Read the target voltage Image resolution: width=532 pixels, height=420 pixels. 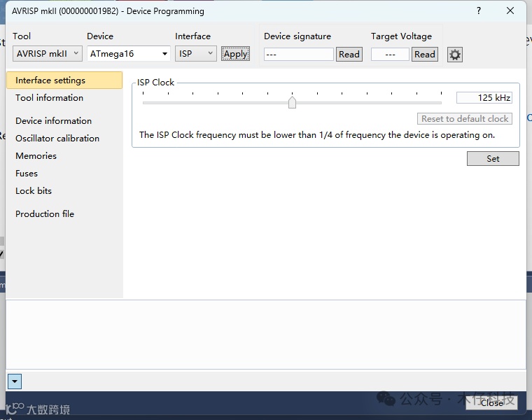coord(424,55)
